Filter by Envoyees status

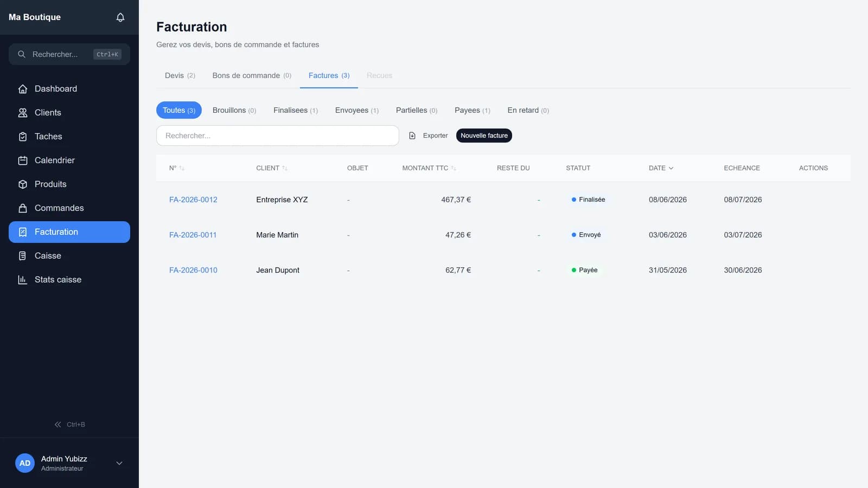(357, 110)
